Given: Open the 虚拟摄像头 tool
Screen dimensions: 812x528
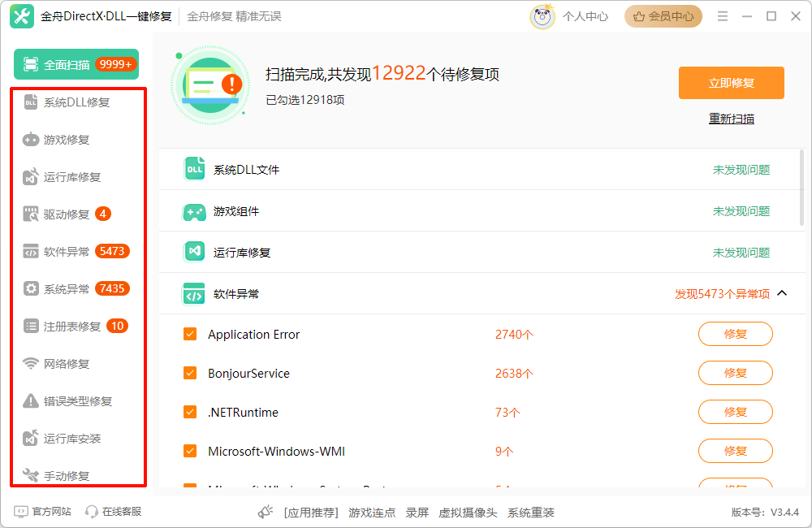Looking at the screenshot, I should click(467, 513).
